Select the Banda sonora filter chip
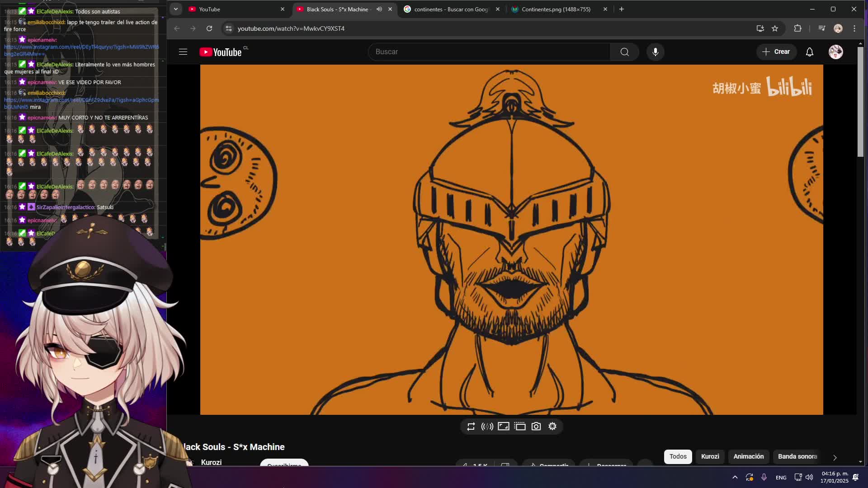Screen dimensions: 868x488 click(x=797, y=456)
